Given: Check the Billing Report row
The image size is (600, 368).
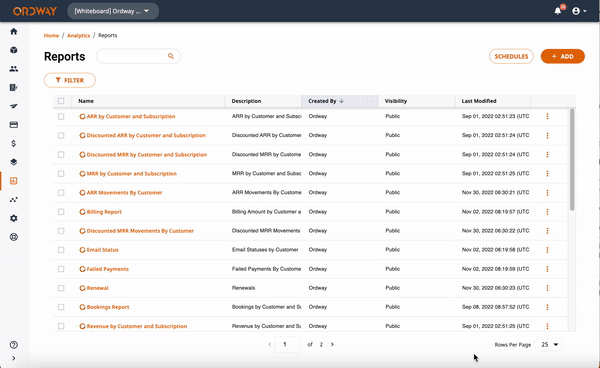Looking at the screenshot, I should click(x=61, y=212).
